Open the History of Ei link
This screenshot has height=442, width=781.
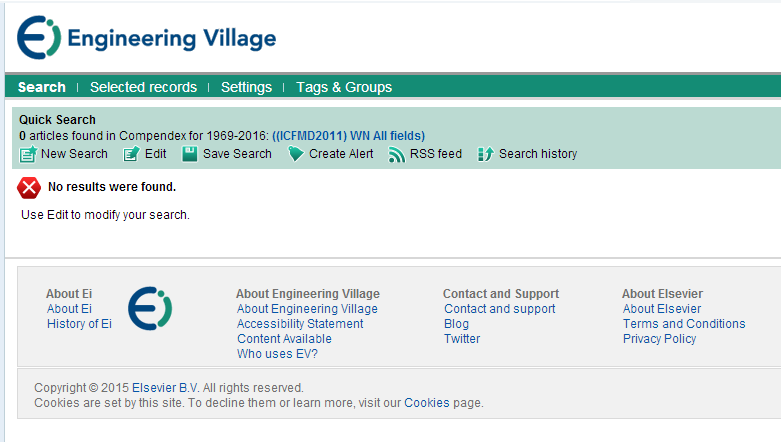pos(79,324)
